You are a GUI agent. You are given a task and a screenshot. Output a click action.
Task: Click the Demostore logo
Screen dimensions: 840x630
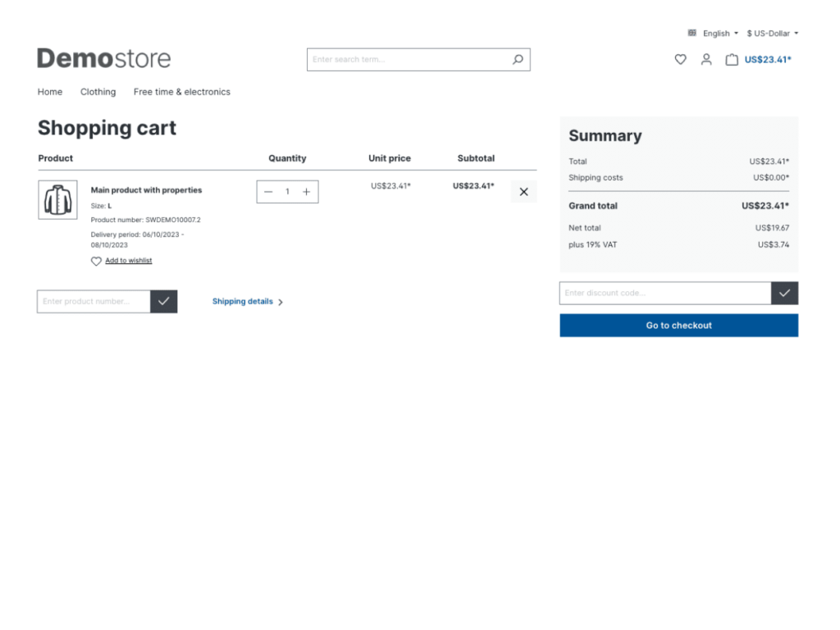[103, 58]
